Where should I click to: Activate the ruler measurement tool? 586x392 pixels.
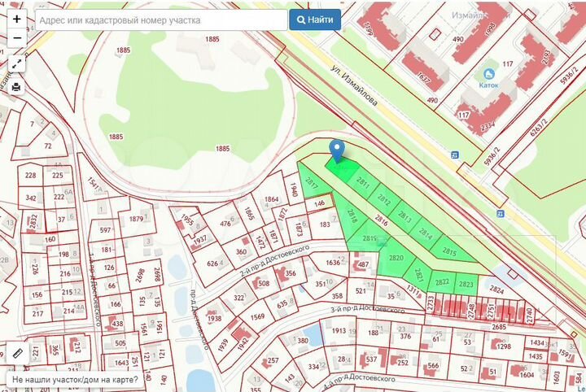tap(16, 353)
